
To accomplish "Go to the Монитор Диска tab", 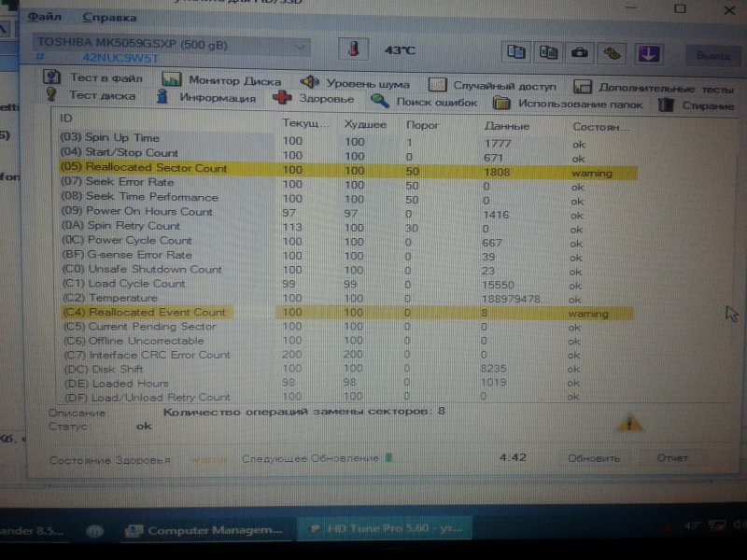I will (x=222, y=80).
